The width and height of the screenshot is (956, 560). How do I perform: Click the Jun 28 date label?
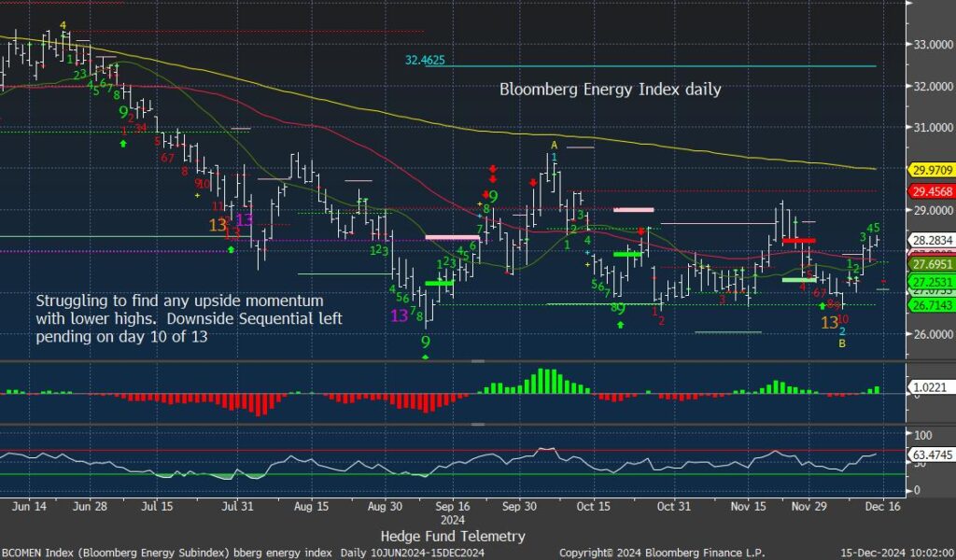point(90,507)
